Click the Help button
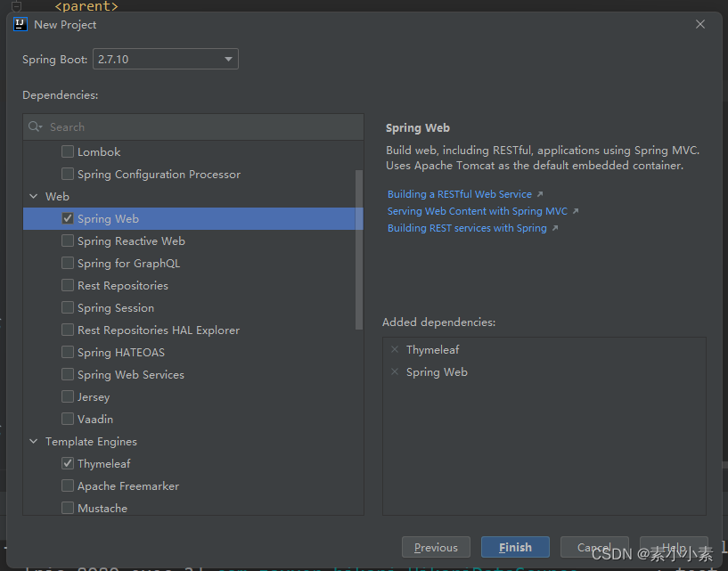 [x=675, y=547]
